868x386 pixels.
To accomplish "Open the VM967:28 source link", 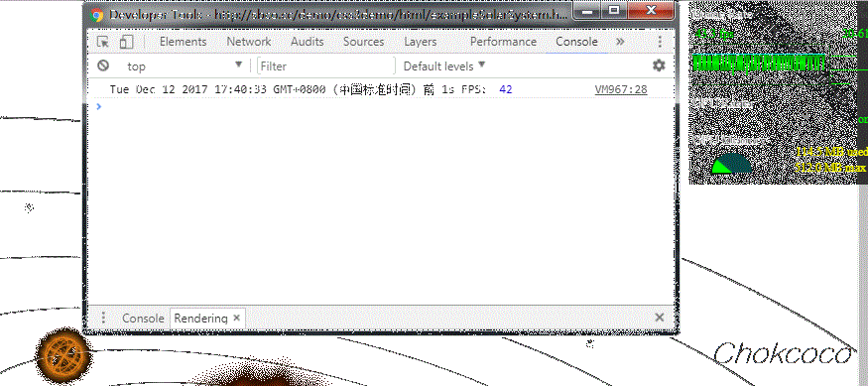I will 621,89.
